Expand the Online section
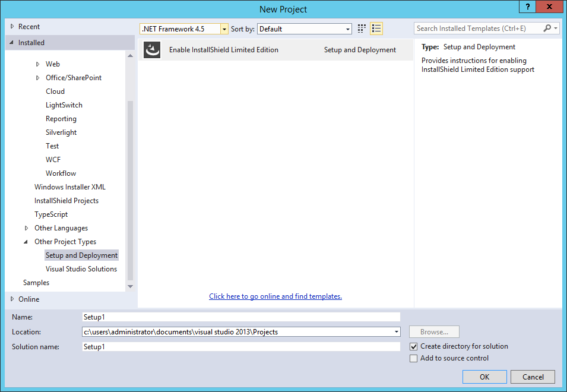The height and width of the screenshot is (392, 567). pyautogui.click(x=12, y=299)
